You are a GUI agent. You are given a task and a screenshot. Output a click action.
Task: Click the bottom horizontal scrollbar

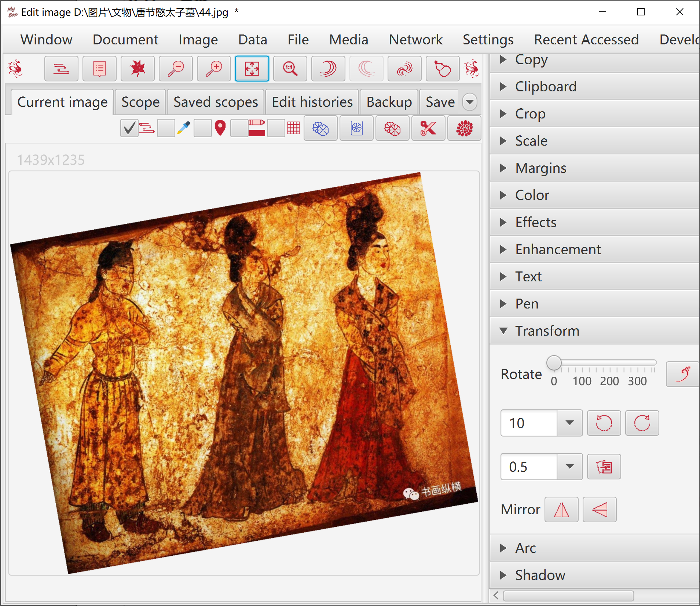(x=568, y=595)
